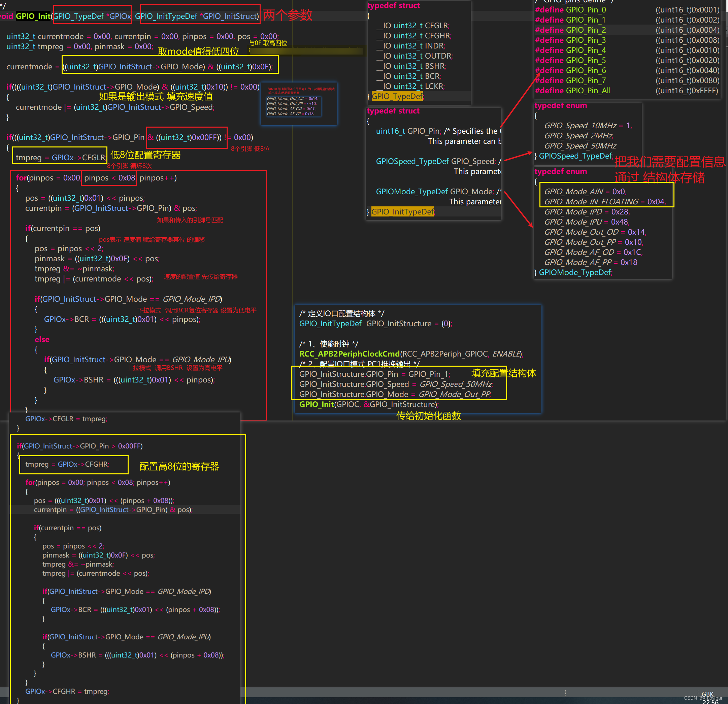Click the 'GPIO_InitStructure.GPIO_Speed = GPIO_Speed_50MHz;' line
Screen dimensions: 728x704
click(396, 384)
